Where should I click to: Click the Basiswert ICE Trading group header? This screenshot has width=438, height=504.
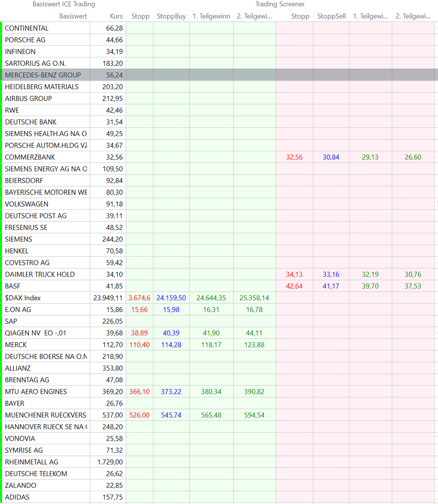(64, 4)
